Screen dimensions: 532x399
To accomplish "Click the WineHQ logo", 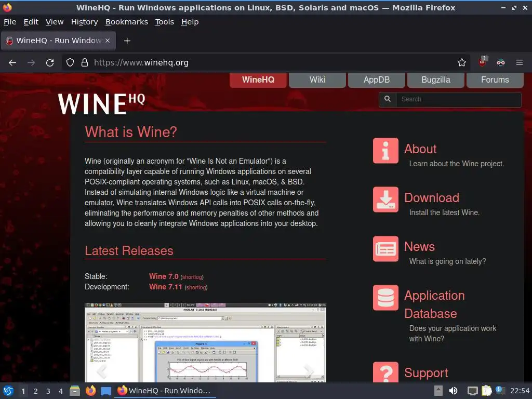I will click(x=101, y=104).
